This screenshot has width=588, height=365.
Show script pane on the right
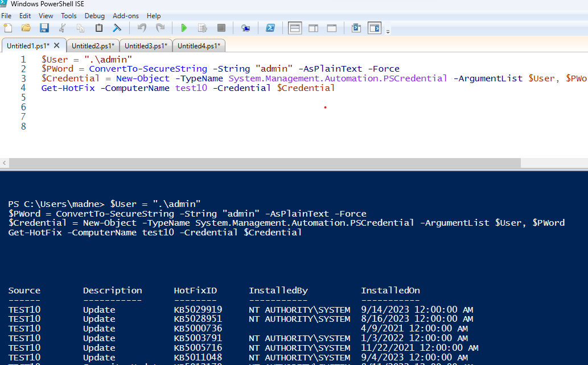[x=313, y=28]
